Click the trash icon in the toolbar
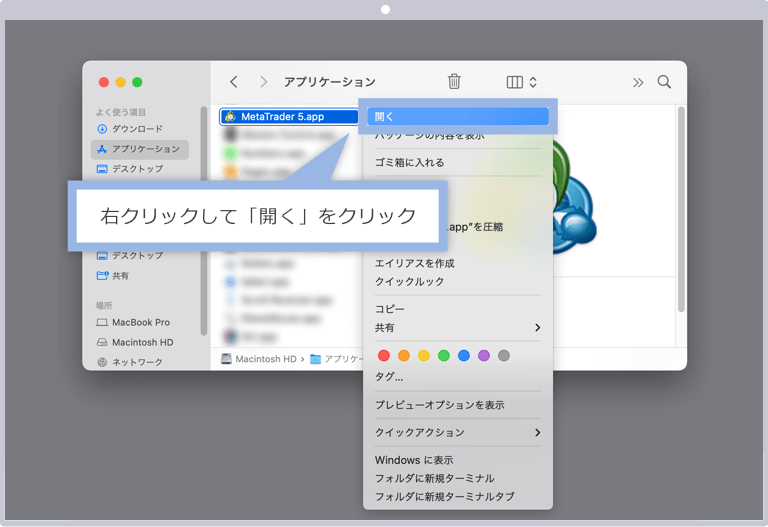The width and height of the screenshot is (768, 527). [454, 81]
